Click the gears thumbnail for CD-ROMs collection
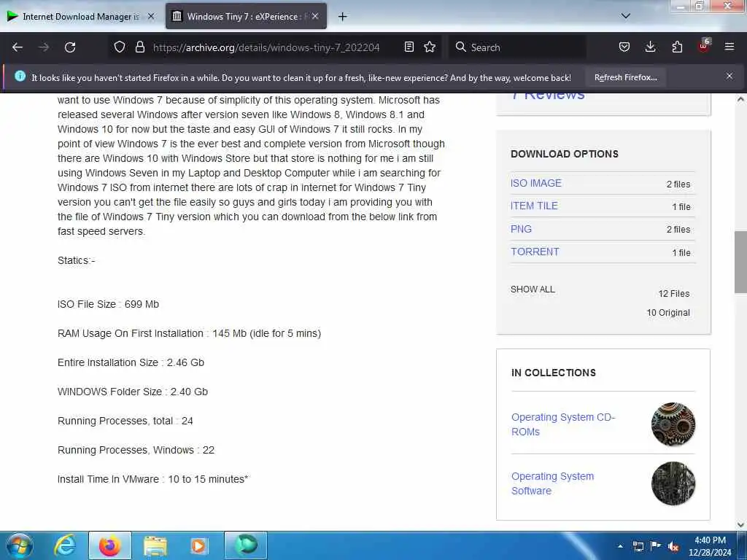The height and width of the screenshot is (560, 747). (673, 424)
